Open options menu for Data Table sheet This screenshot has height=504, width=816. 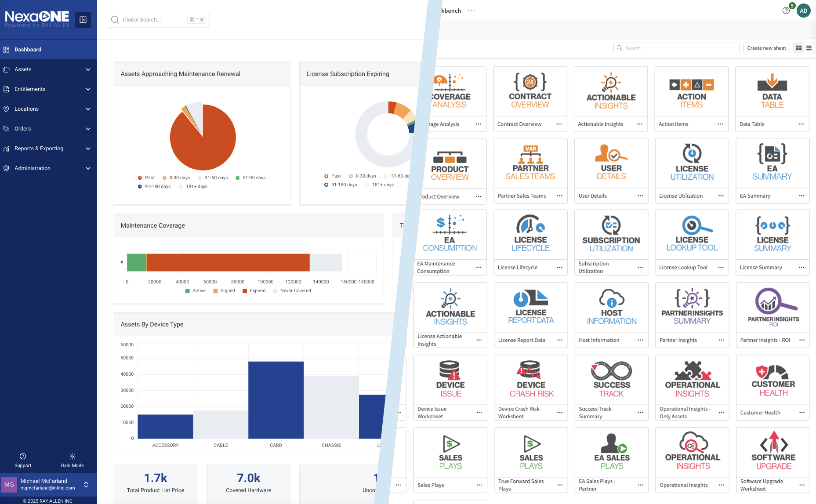point(801,124)
